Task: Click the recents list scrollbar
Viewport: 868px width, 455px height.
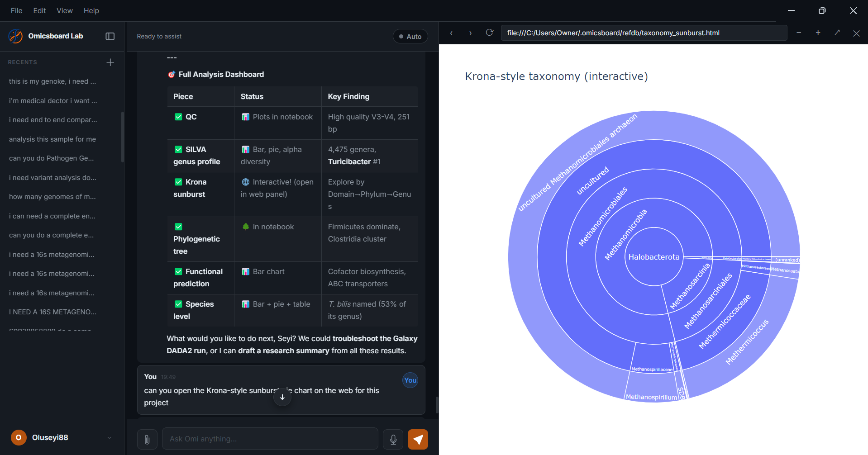Action: (x=122, y=137)
